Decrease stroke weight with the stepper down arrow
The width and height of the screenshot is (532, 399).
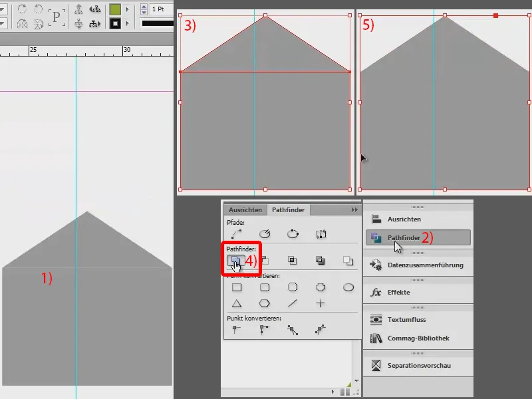pos(144,12)
